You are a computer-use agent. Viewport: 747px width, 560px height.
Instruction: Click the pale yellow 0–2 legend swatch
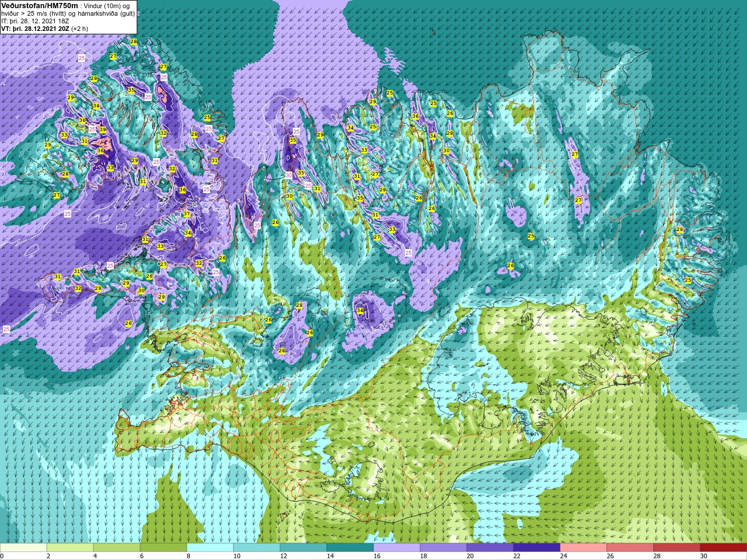click(23, 548)
